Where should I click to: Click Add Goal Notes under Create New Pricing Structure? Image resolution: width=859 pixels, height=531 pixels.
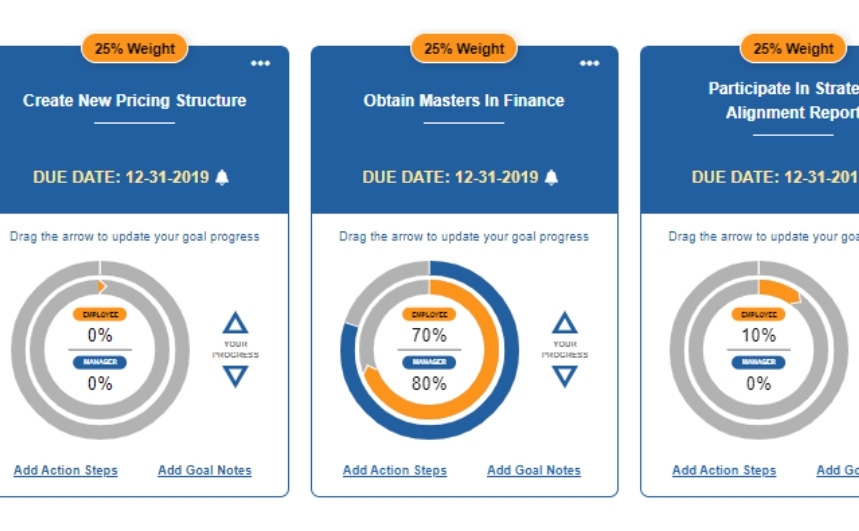[x=205, y=470]
